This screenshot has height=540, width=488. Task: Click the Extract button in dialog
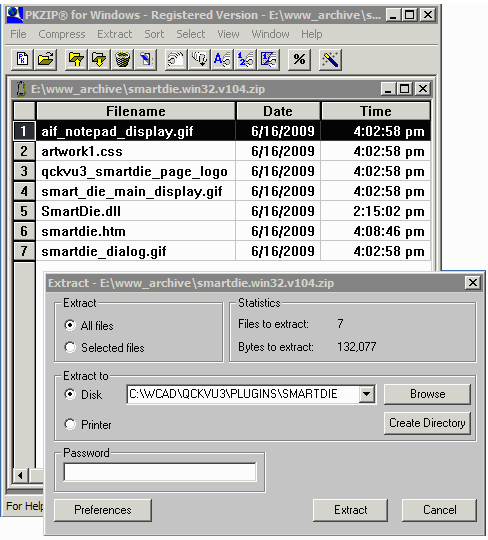click(351, 510)
